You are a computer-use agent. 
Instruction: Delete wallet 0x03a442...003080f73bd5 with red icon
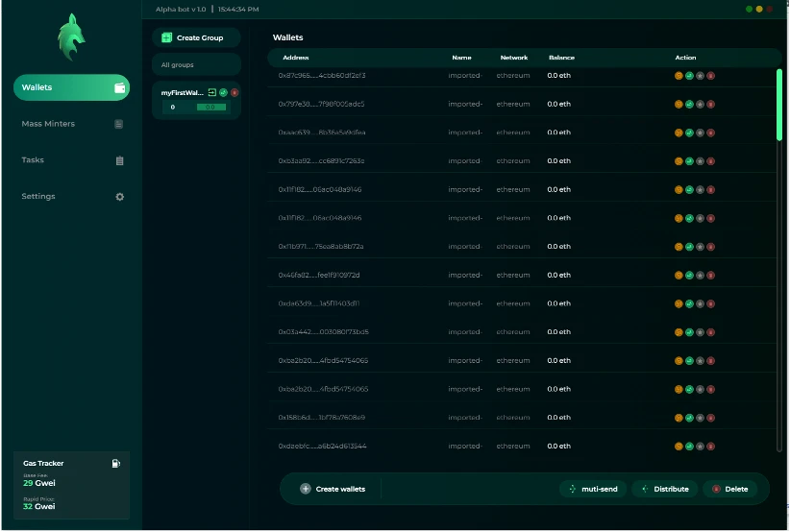710,332
